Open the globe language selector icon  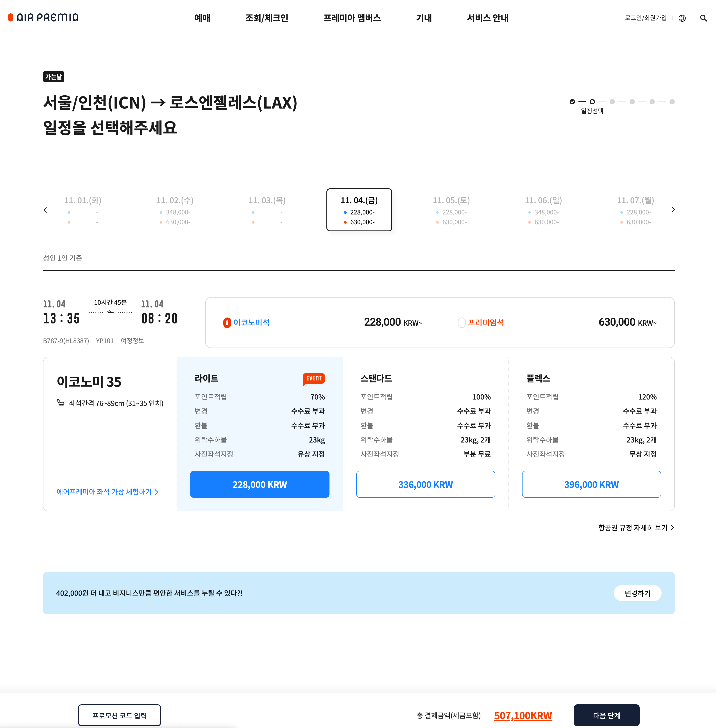682,18
